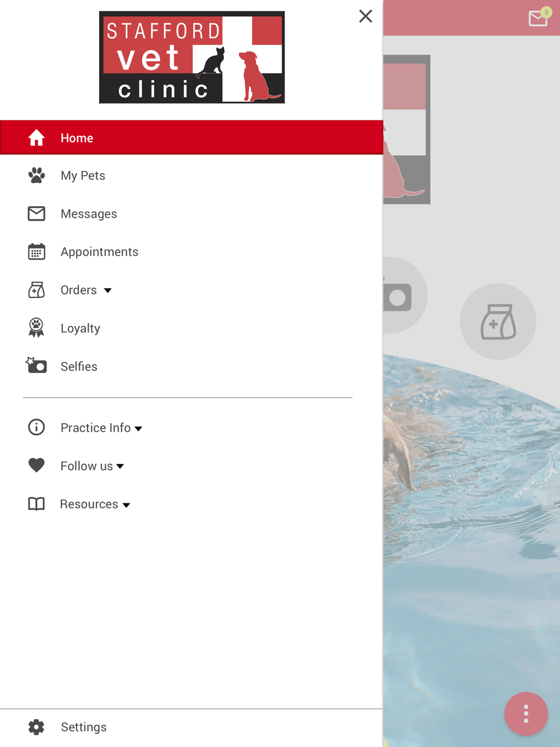
Task: Open Messages from the drawer
Action: click(x=89, y=214)
